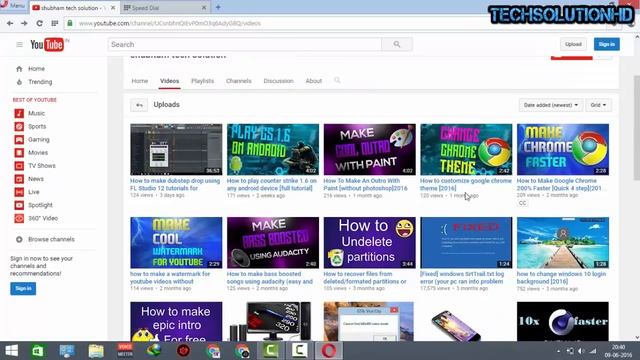Open '[Fixed] windows SrtTrail.txt log error' link
This screenshot has width=640, height=360.
462,278
